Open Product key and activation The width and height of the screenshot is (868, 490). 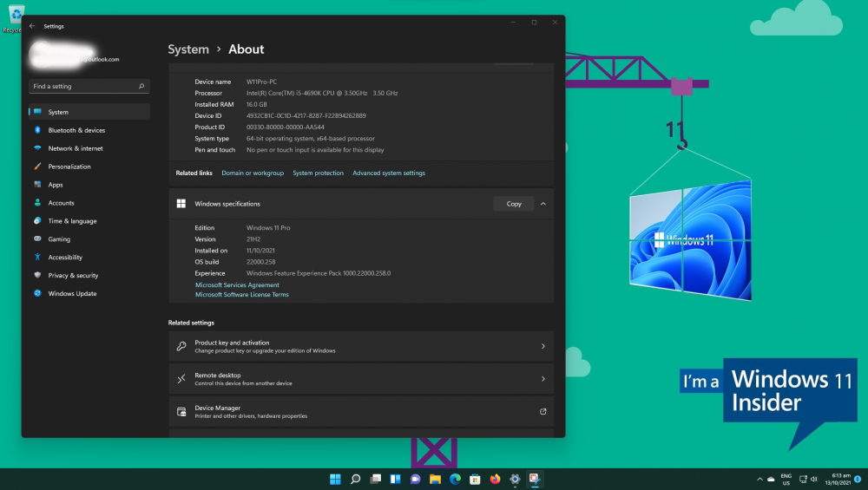pyautogui.click(x=361, y=346)
